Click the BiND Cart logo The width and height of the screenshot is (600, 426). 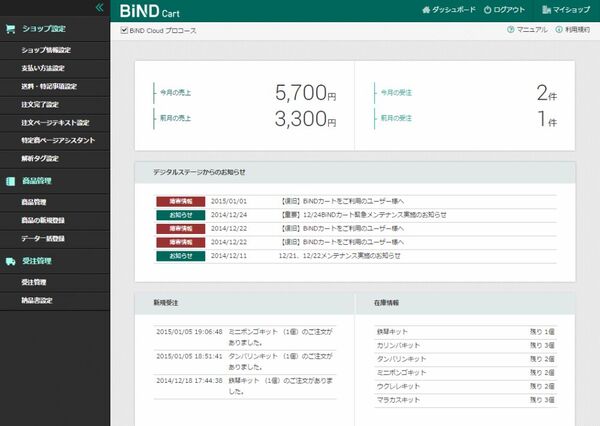tap(149, 11)
